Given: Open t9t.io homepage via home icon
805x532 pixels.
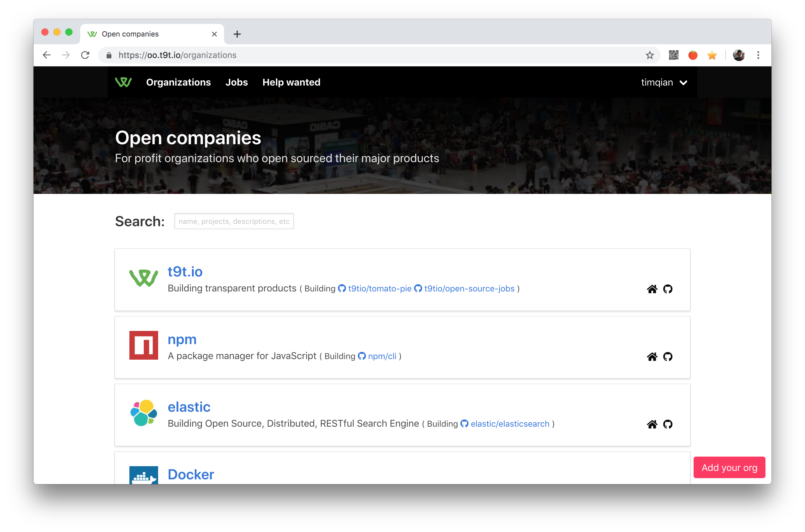Looking at the screenshot, I should (x=652, y=289).
